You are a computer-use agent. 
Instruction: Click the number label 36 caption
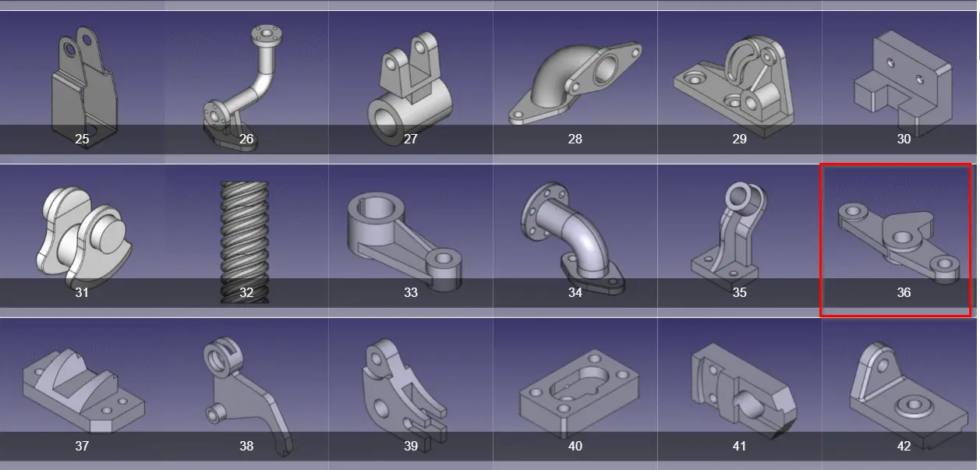coord(904,293)
